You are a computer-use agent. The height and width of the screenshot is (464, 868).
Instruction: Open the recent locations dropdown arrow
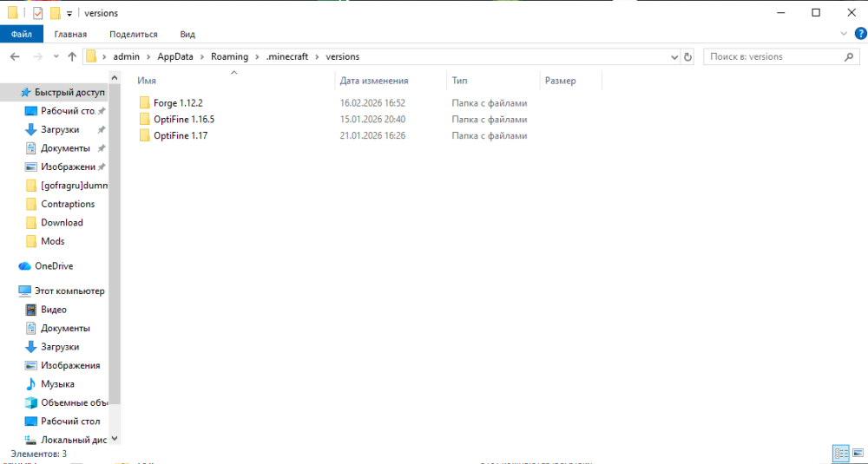pos(56,56)
